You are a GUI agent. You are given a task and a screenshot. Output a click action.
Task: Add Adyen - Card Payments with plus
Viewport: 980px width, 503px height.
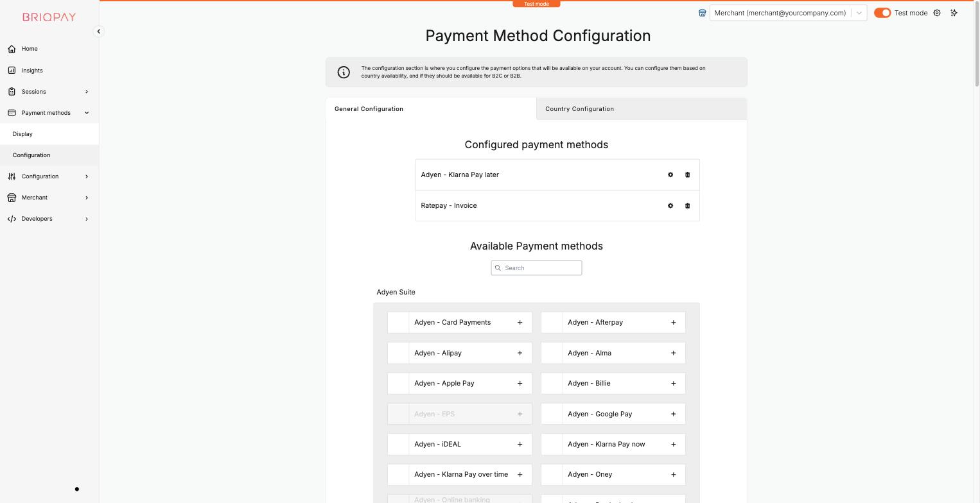click(520, 323)
